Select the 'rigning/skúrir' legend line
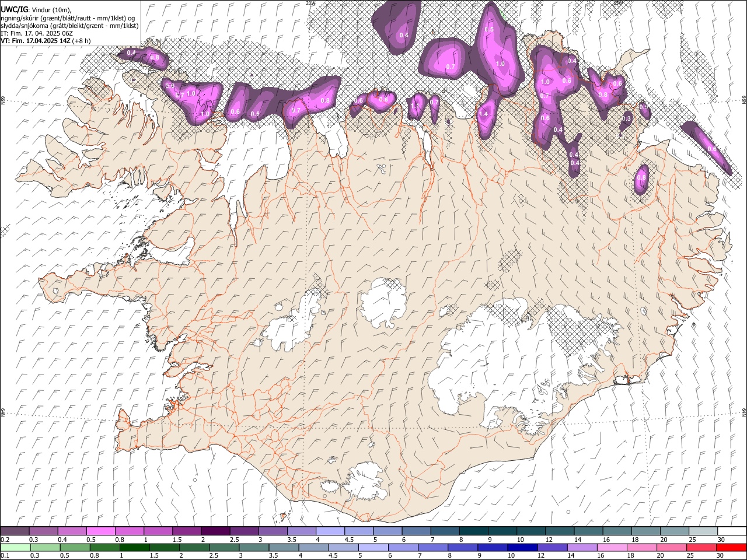 [x=67, y=18]
